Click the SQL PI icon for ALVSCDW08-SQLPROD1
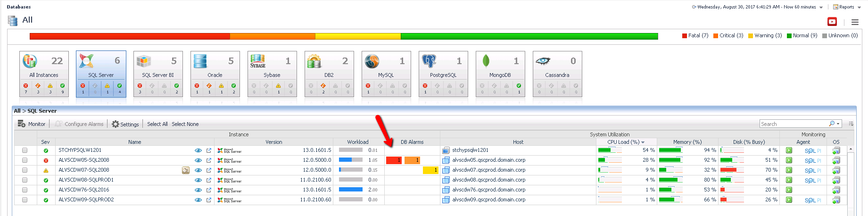 point(812,181)
